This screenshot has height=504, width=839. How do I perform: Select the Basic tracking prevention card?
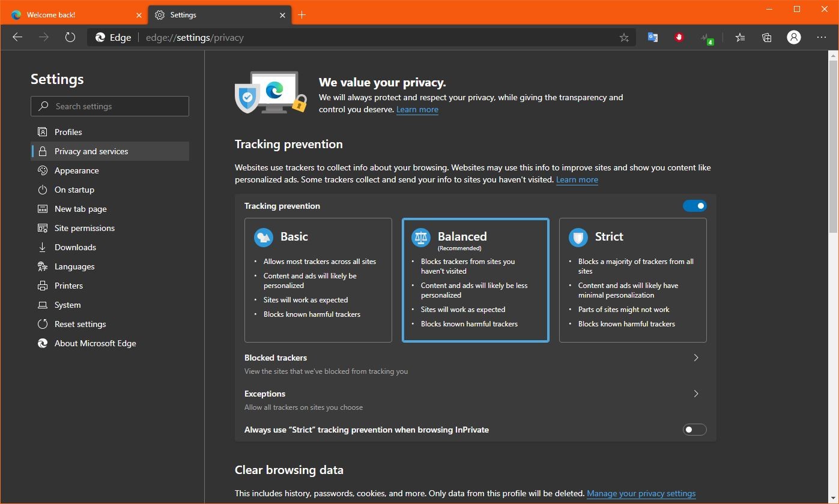click(x=318, y=280)
